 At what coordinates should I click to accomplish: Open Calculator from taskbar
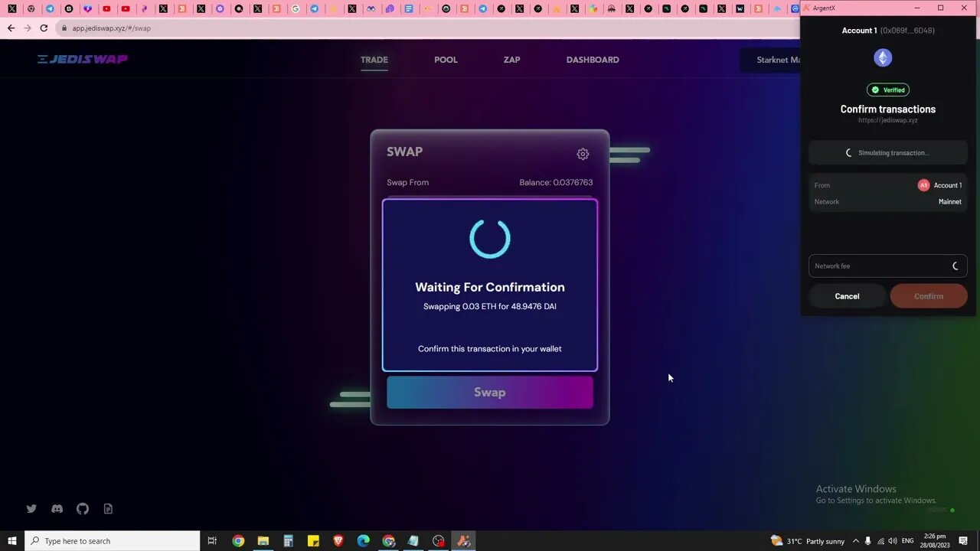click(x=289, y=541)
